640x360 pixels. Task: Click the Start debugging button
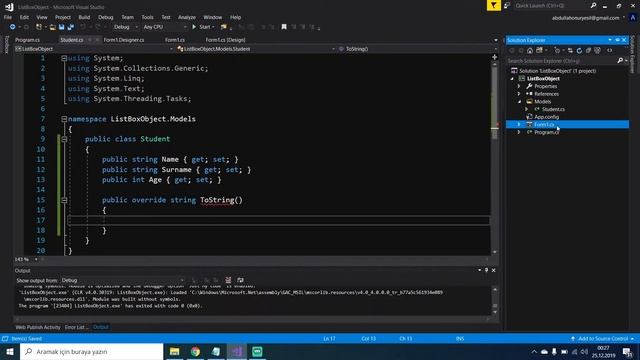(203, 27)
